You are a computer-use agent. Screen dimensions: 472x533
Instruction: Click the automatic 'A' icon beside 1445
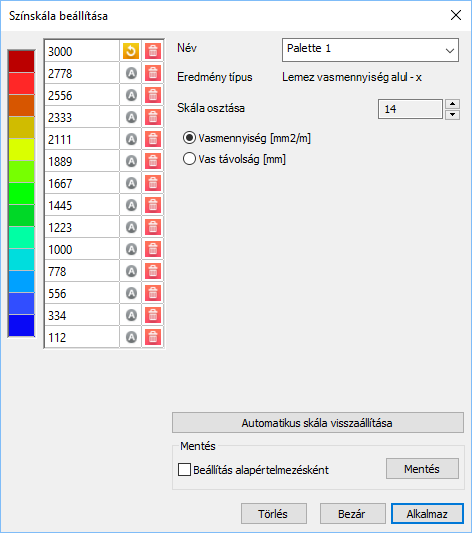[x=131, y=205]
